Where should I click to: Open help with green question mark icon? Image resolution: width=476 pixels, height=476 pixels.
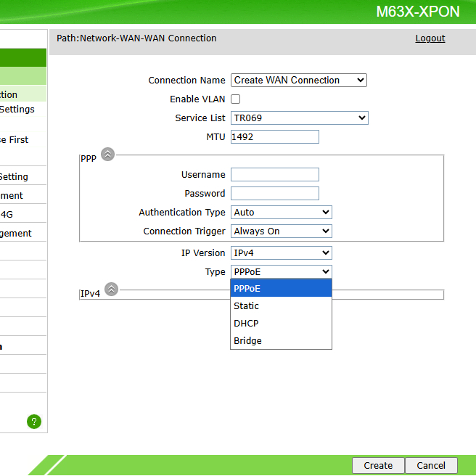pos(34,422)
